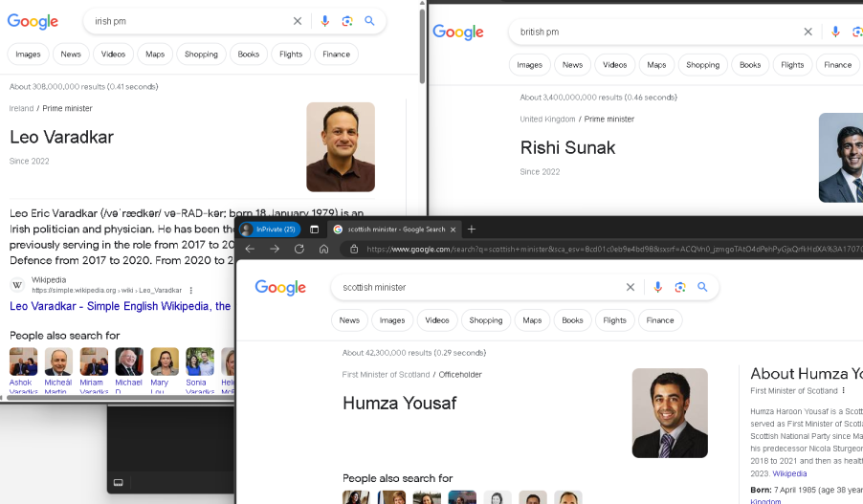Open the InPrivate (25) profile badge
Image resolution: width=863 pixels, height=504 pixels.
click(270, 230)
